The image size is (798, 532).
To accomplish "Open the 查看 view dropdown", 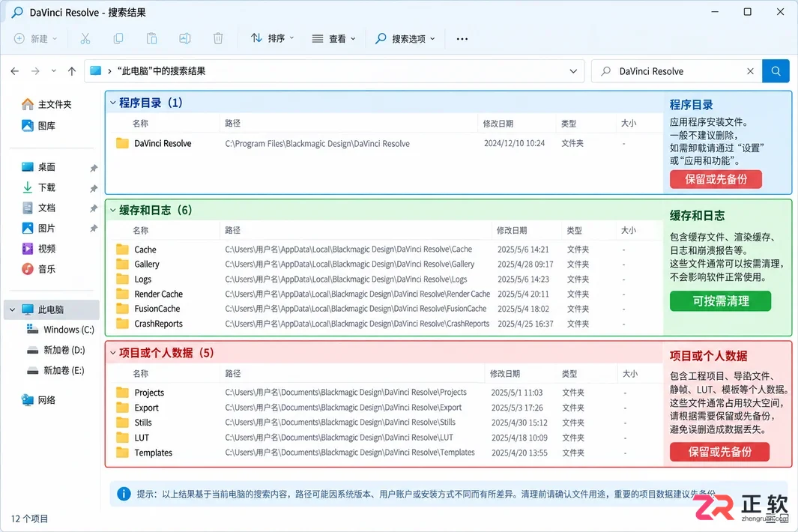I will pyautogui.click(x=333, y=39).
